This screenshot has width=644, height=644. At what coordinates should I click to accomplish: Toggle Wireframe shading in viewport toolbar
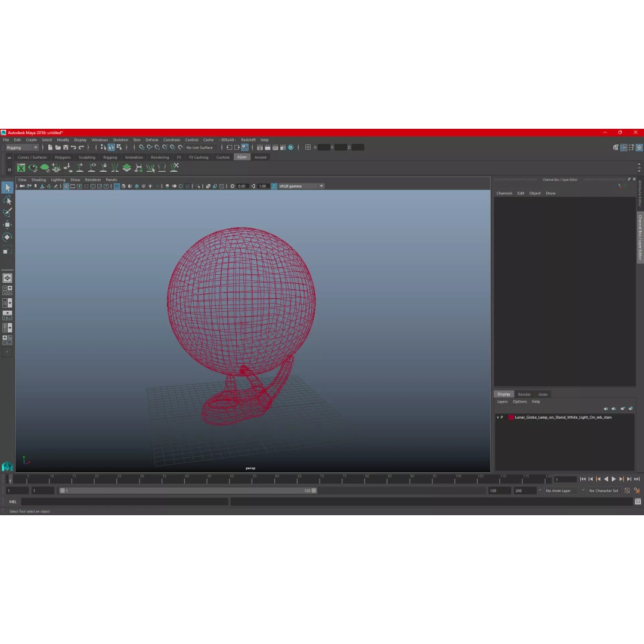coord(117,186)
